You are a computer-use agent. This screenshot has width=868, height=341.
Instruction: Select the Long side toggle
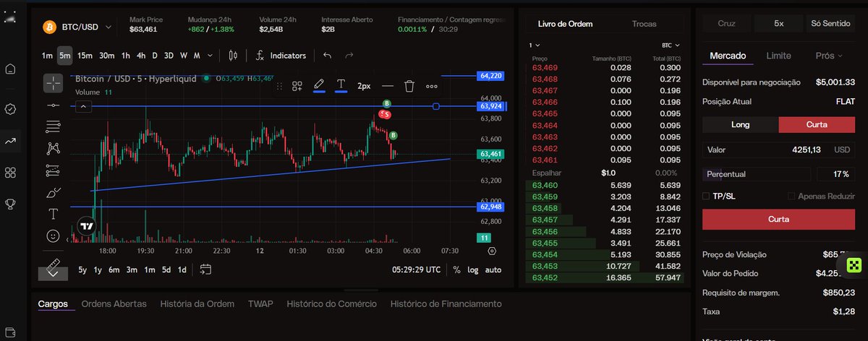coord(740,124)
